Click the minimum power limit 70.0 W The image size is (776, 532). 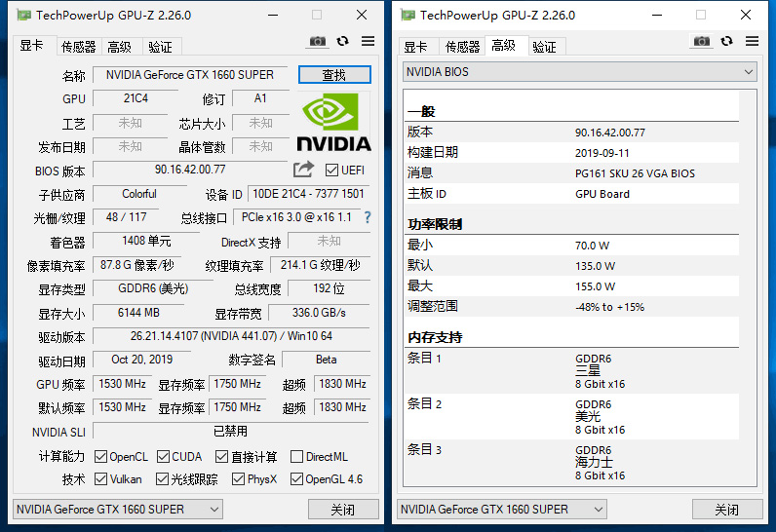[x=592, y=246]
